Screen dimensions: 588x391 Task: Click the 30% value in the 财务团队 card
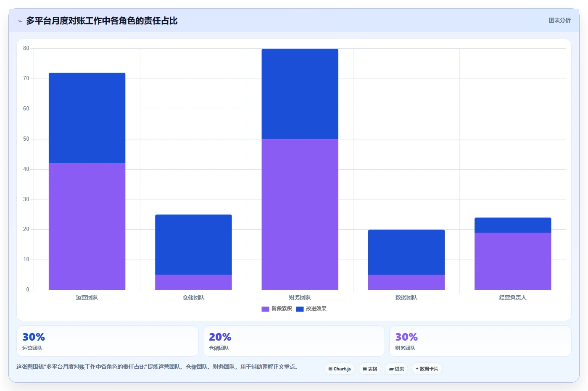406,337
